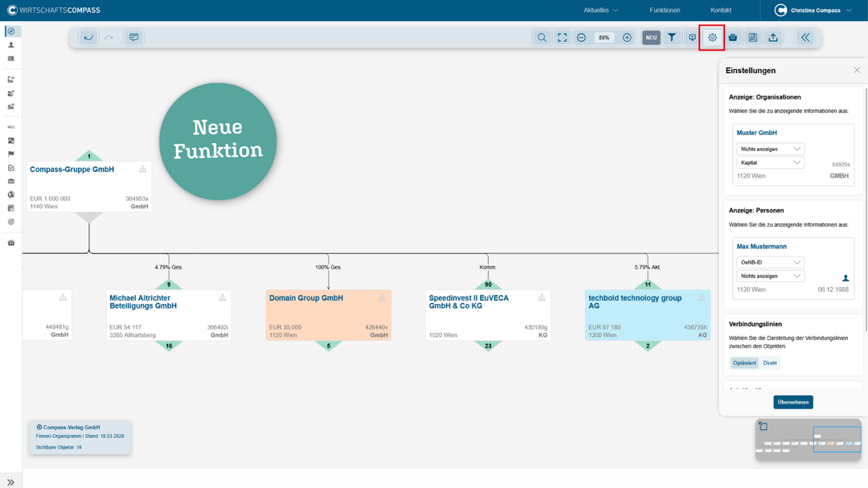Open the Kapital dropdown for Muster GmbH
The width and height of the screenshot is (868, 488).
(x=770, y=163)
